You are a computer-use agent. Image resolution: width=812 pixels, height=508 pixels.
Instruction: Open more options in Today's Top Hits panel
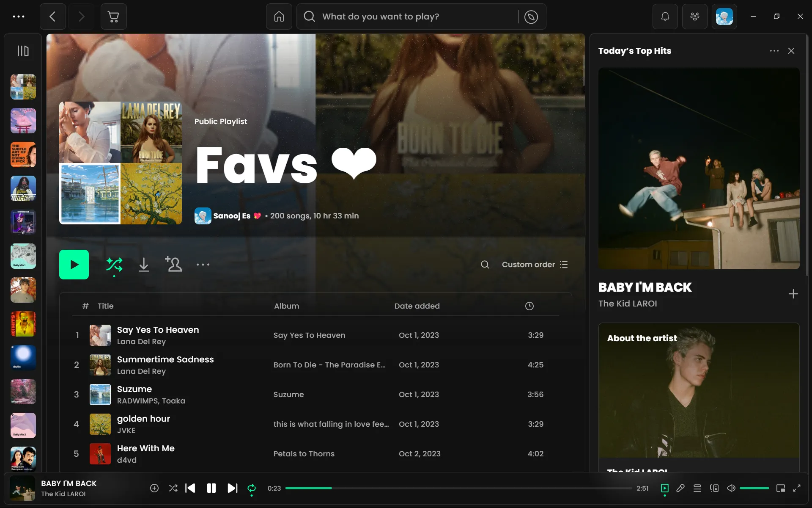click(x=774, y=51)
